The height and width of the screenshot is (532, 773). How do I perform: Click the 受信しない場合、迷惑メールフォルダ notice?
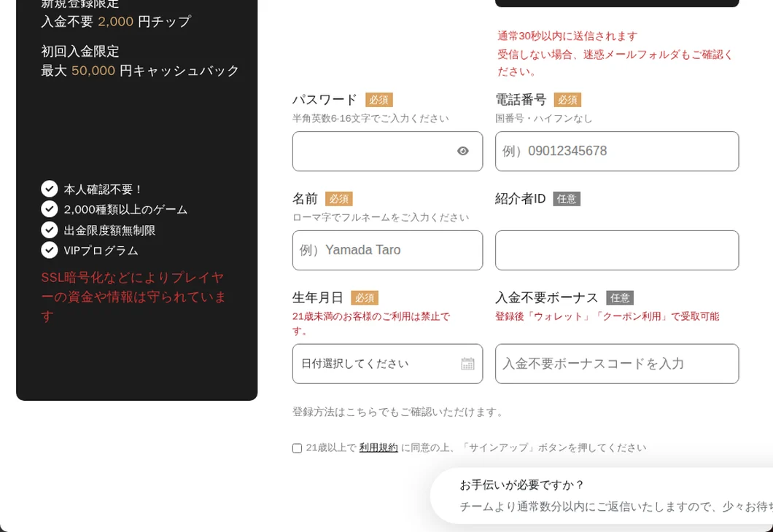[x=615, y=63]
